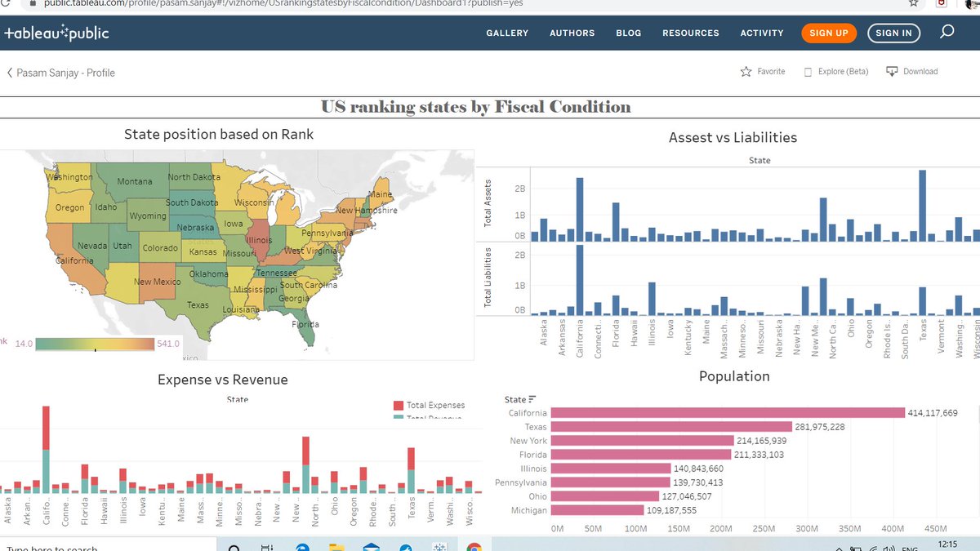Click the red Total Expenses legend swatch
The width and height of the screenshot is (980, 551).
coord(399,406)
